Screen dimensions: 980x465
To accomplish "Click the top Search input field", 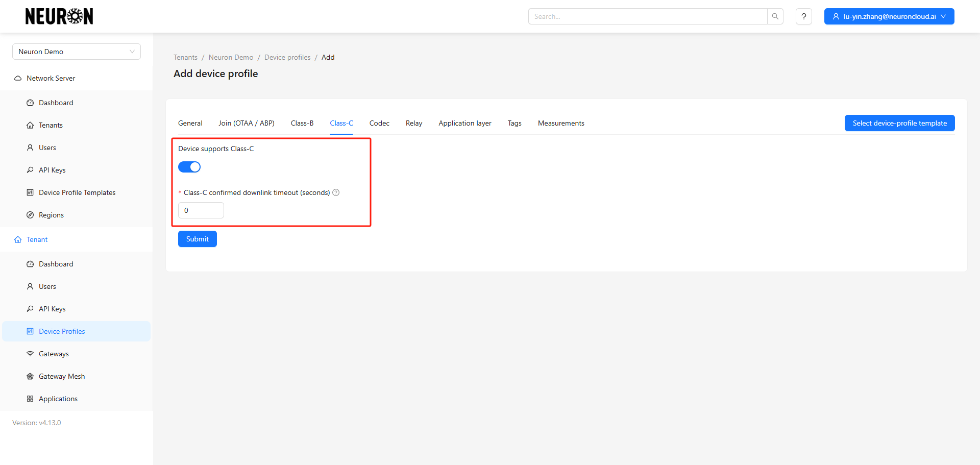I will pos(648,16).
